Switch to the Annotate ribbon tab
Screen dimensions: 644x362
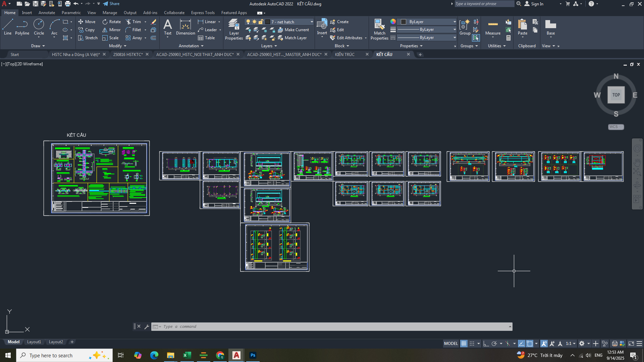47,13
